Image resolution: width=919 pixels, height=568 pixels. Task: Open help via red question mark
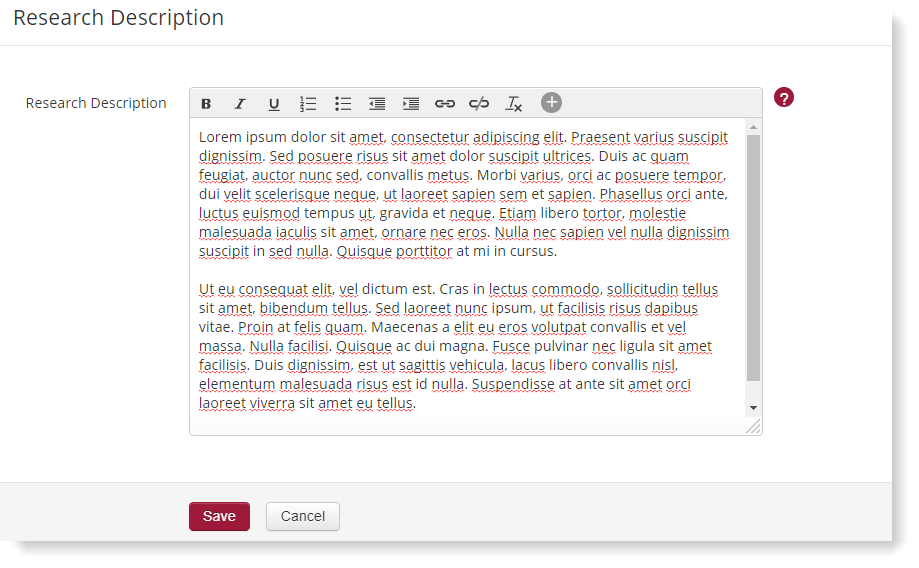point(784,98)
